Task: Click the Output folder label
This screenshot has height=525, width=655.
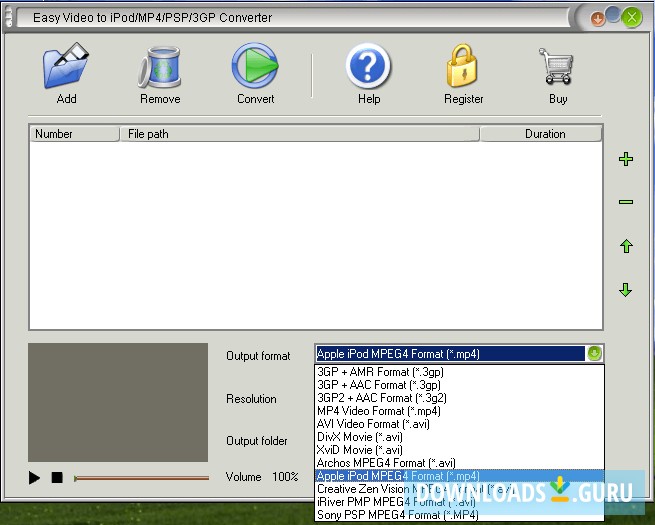Action: (x=256, y=441)
